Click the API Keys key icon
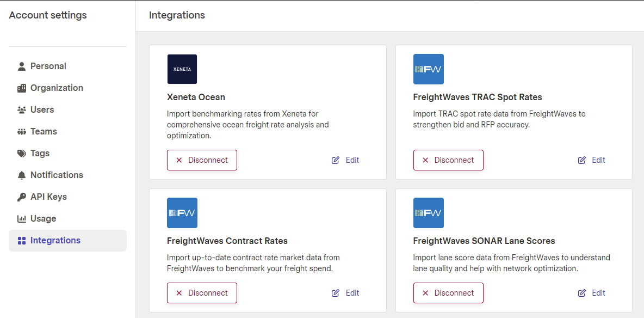Screen dimensions: 644x318 coord(22,197)
